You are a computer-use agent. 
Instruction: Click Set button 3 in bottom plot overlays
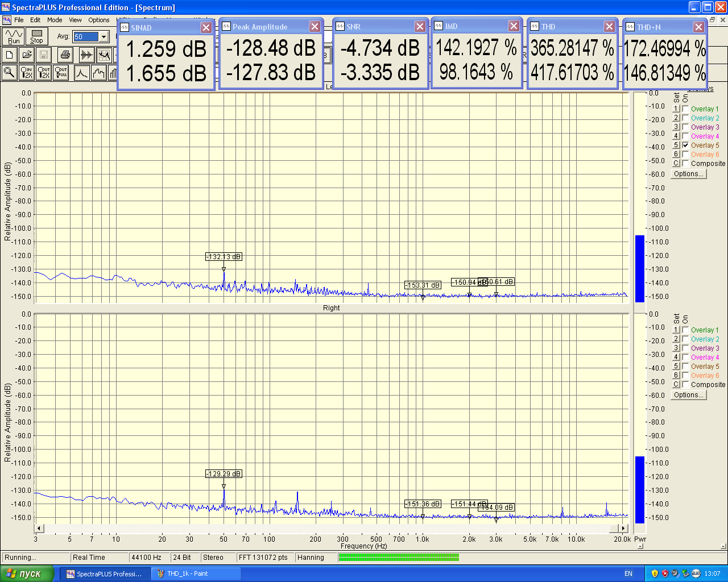pos(676,348)
